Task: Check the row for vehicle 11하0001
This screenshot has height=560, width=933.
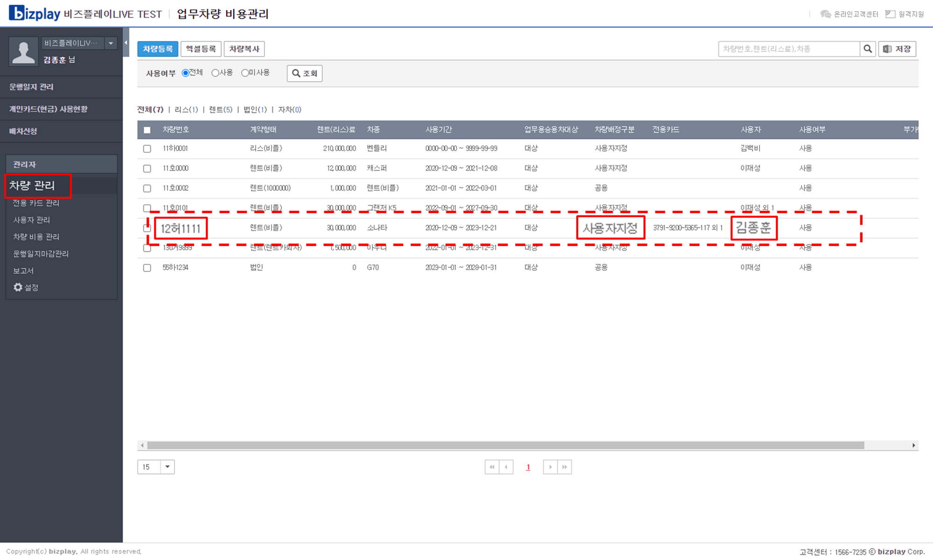Action: [147, 149]
